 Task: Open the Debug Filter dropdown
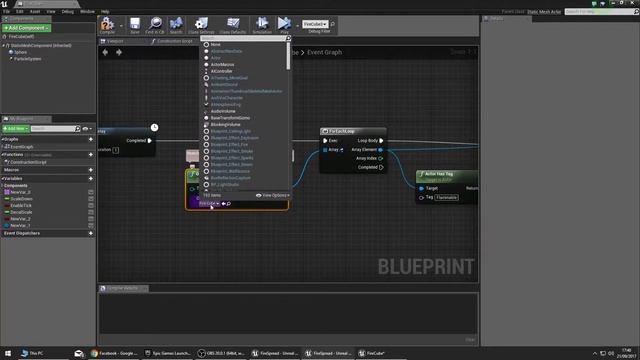315,24
